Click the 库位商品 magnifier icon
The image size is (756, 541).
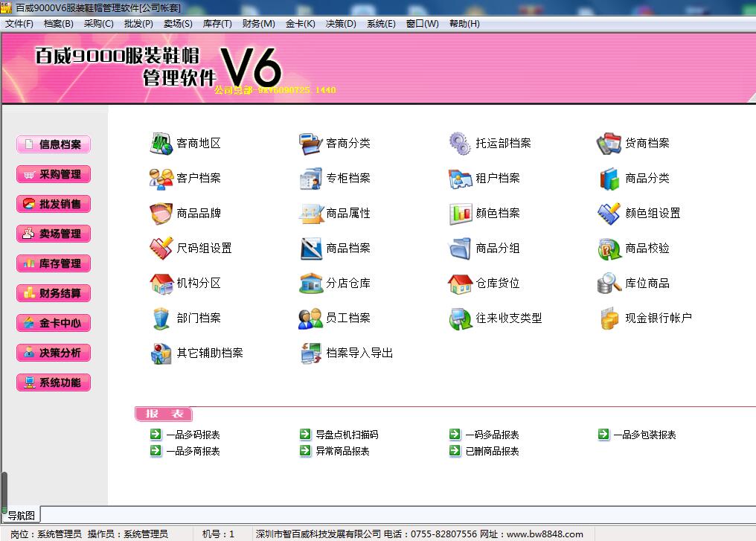tap(609, 284)
